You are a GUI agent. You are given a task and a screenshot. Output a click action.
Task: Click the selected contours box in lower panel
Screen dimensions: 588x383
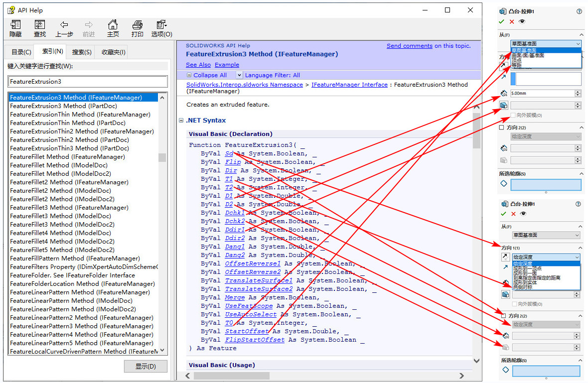click(x=546, y=371)
